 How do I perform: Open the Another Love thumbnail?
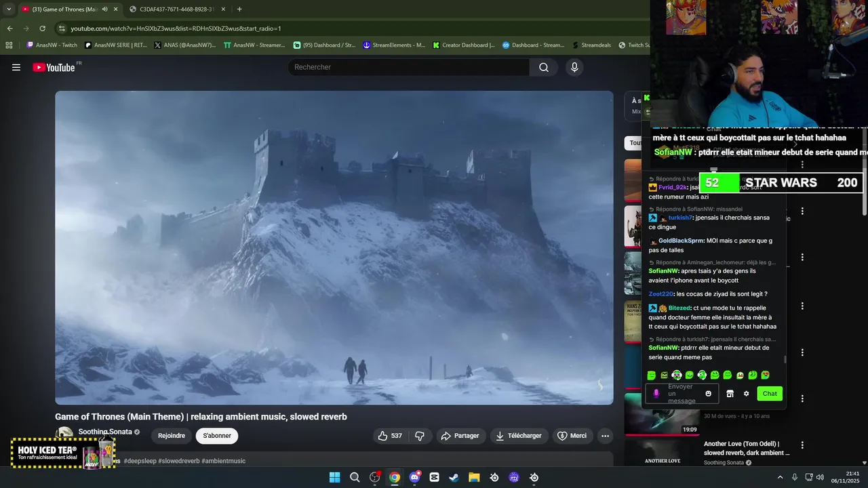662,453
